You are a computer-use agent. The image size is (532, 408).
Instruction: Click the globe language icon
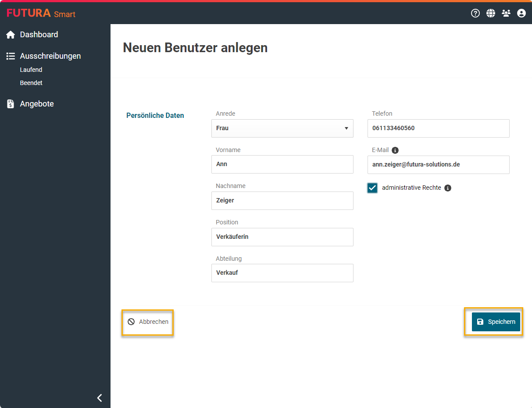pos(491,13)
